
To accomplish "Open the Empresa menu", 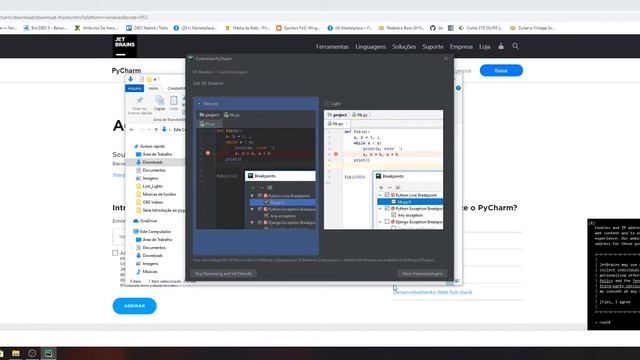I will tap(461, 47).
